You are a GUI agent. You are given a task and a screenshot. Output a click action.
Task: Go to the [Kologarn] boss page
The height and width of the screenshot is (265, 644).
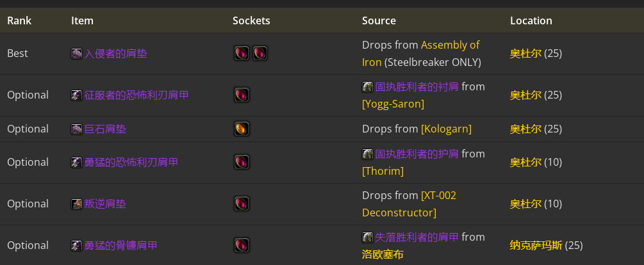[446, 129]
